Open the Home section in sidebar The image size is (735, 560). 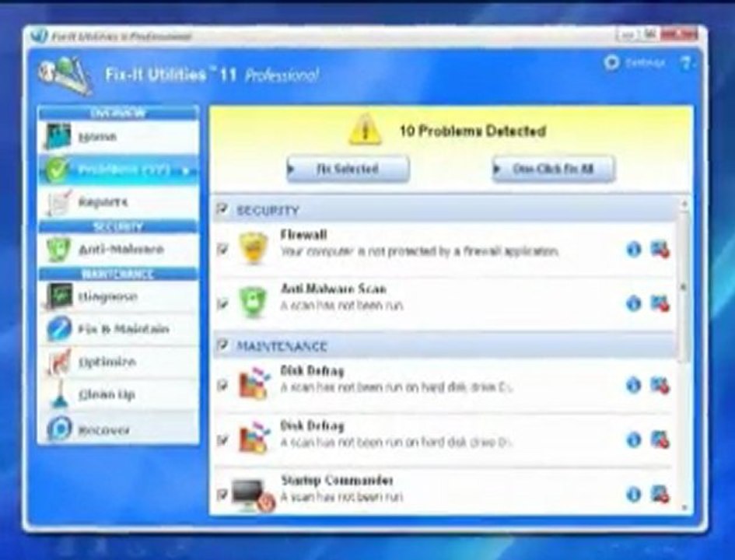[x=118, y=137]
